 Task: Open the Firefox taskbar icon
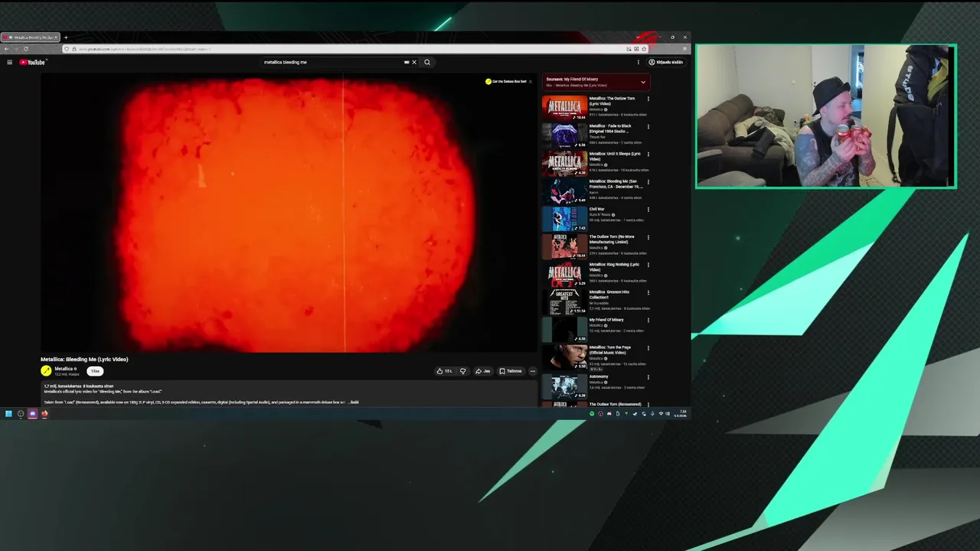tap(44, 414)
